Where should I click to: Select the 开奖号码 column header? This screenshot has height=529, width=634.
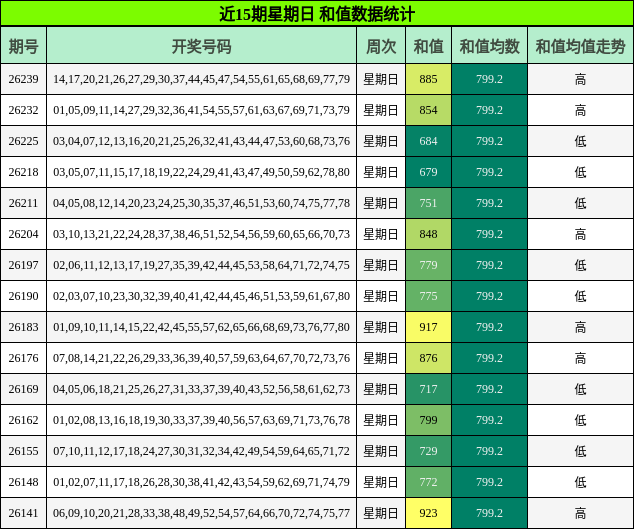[201, 46]
